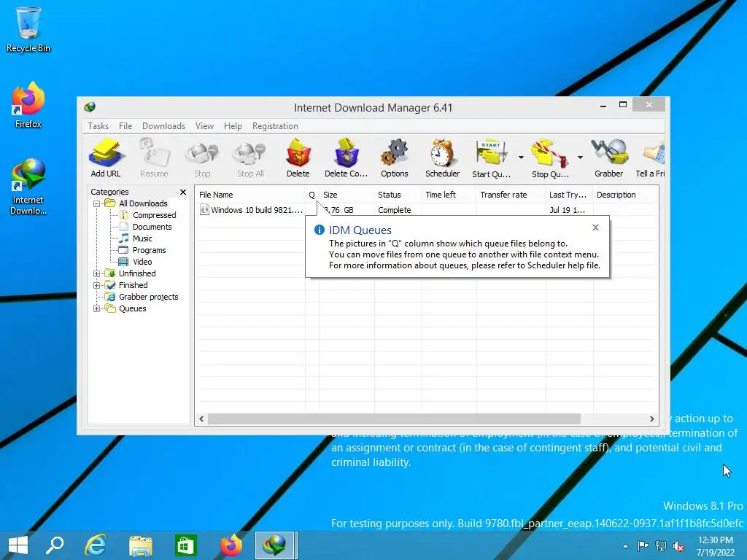The image size is (747, 560).
Task: Sort by the Q column header
Action: [312, 195]
